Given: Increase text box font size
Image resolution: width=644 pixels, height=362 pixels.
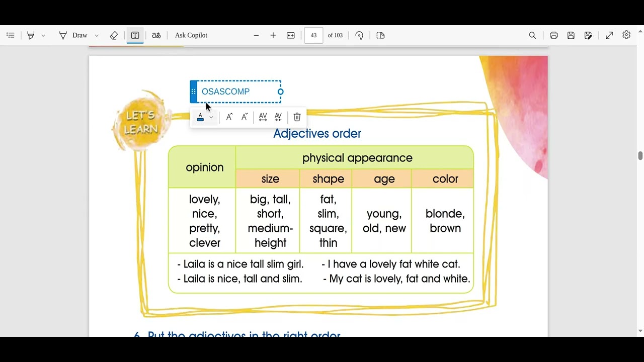Looking at the screenshot, I should pos(229,117).
